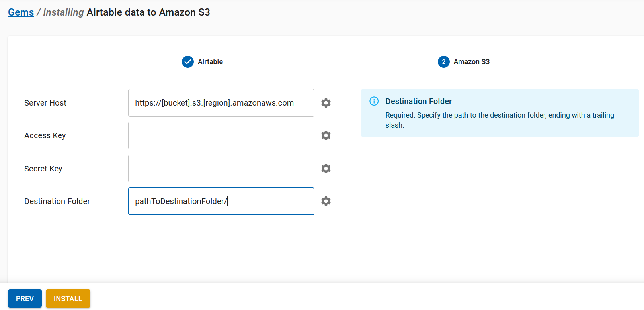Click the info icon in help panel
This screenshot has width=644, height=310.
(374, 101)
